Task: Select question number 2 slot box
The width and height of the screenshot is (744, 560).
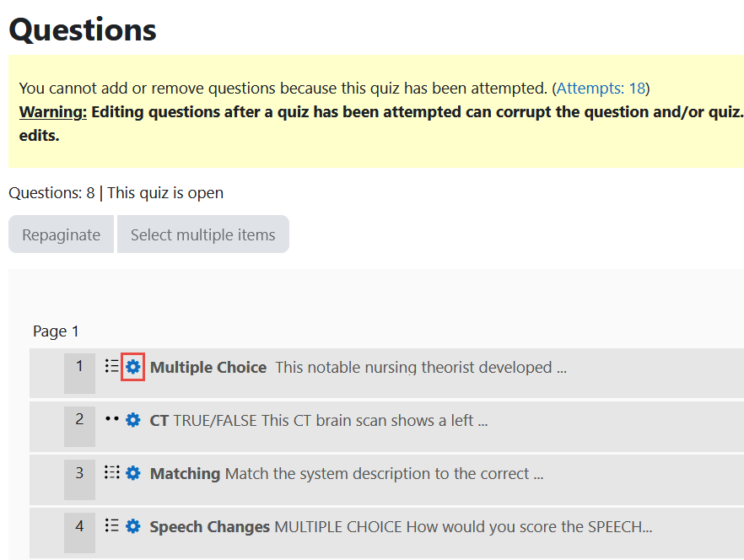Action: [x=79, y=425]
